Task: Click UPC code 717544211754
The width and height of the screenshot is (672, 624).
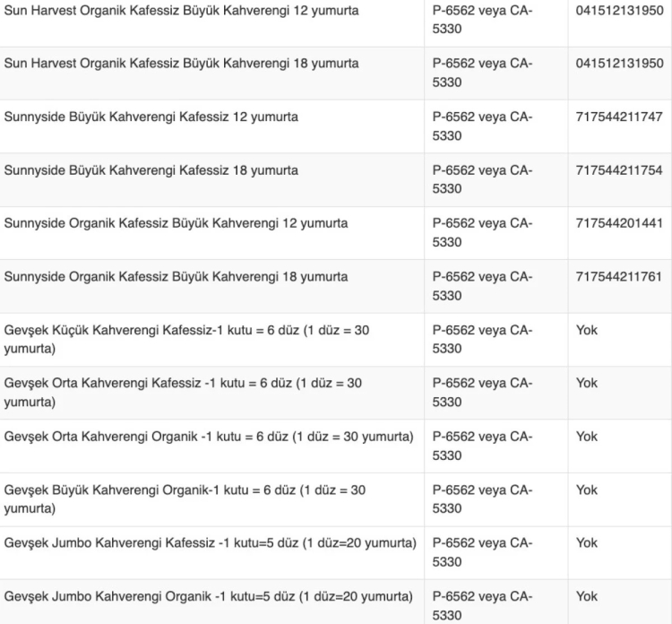Action: click(619, 170)
